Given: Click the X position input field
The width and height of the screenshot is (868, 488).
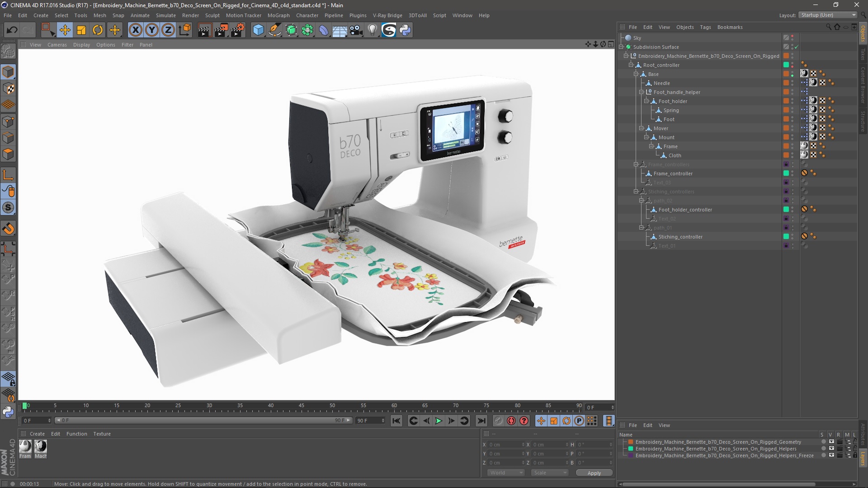Looking at the screenshot, I should [x=506, y=445].
